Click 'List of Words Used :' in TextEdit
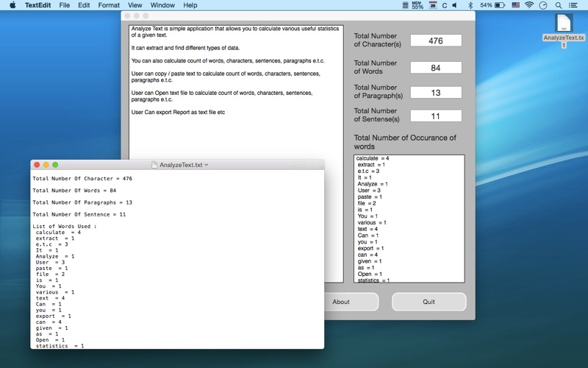This screenshot has height=368, width=588. [65, 227]
